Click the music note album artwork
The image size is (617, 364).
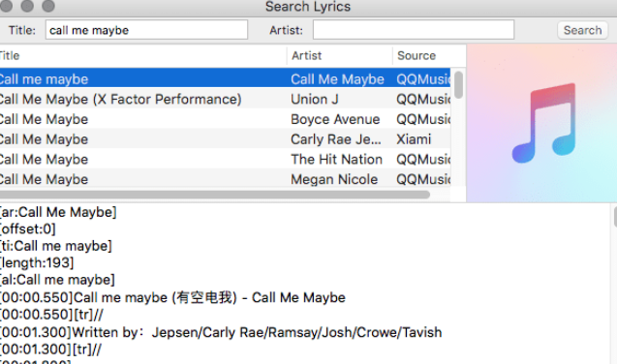pyautogui.click(x=541, y=123)
